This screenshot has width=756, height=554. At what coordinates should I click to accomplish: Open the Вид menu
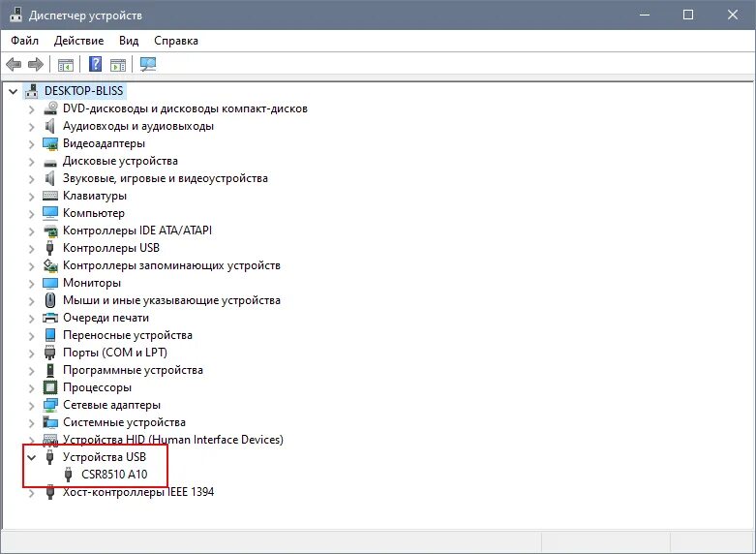pos(129,41)
